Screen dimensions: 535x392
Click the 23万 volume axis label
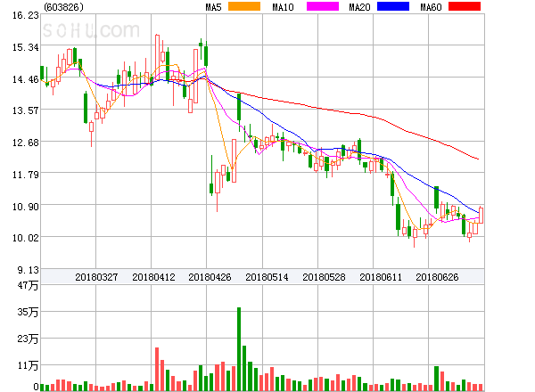point(28,339)
